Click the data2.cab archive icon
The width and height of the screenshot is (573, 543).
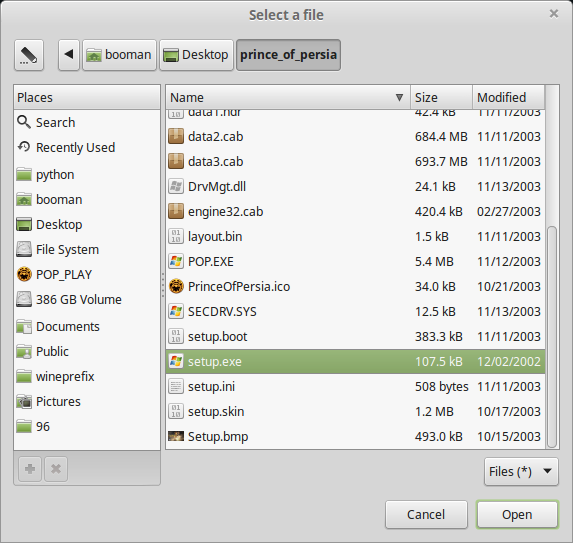176,136
